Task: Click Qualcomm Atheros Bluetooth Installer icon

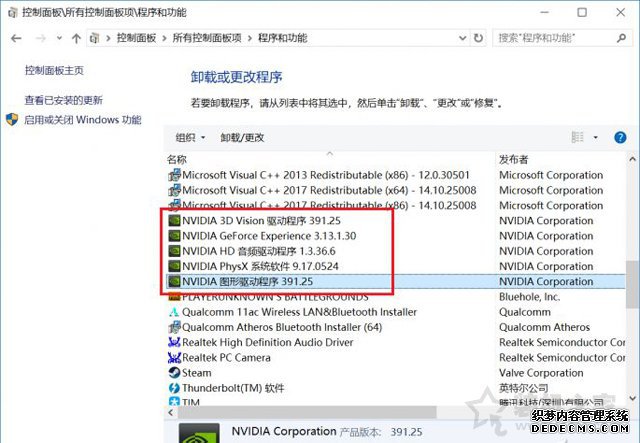Action: pyautogui.click(x=174, y=327)
